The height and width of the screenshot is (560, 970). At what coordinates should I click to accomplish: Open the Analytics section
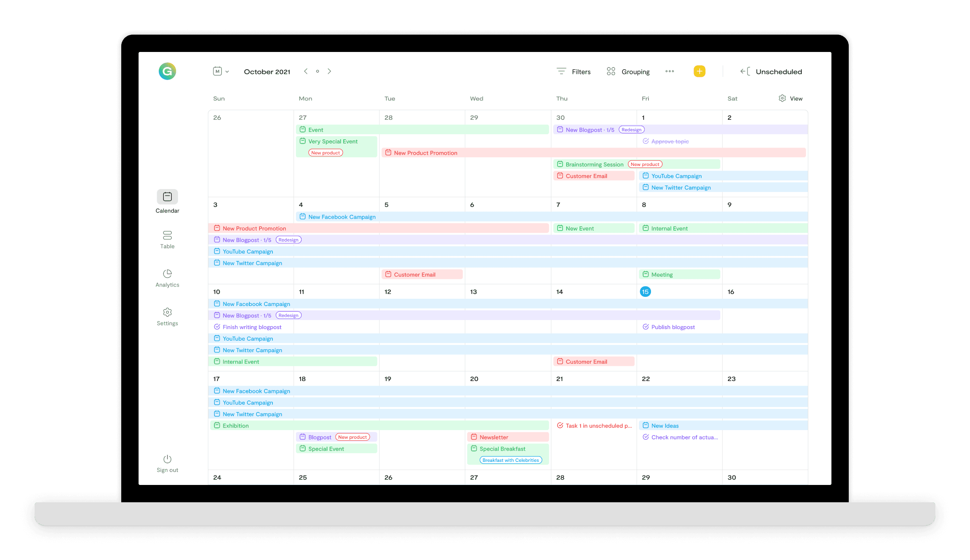167,278
